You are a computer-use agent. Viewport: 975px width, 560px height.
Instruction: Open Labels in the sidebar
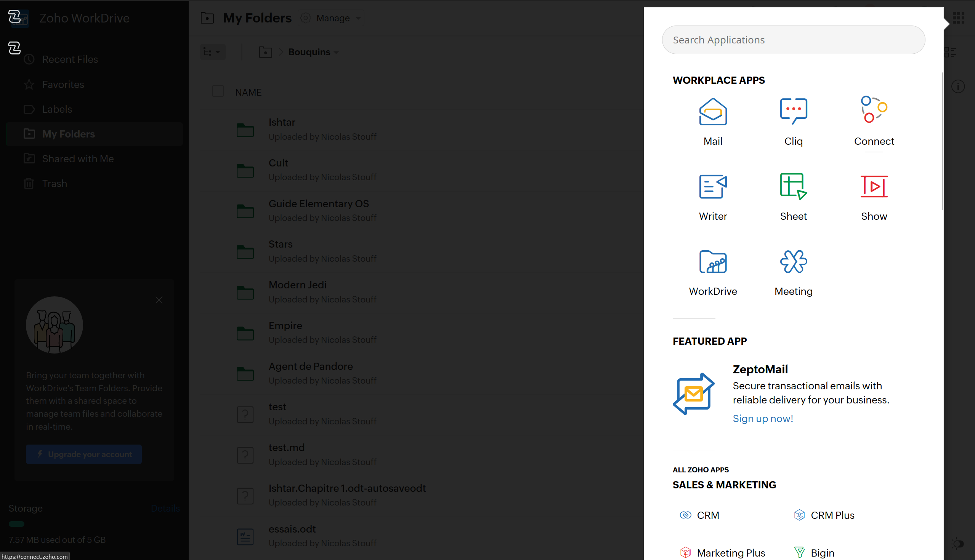click(57, 109)
